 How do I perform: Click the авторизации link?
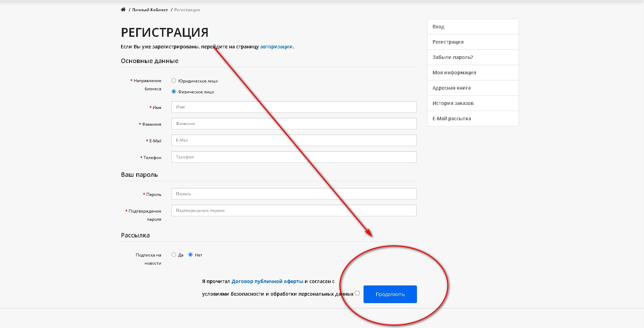276,47
